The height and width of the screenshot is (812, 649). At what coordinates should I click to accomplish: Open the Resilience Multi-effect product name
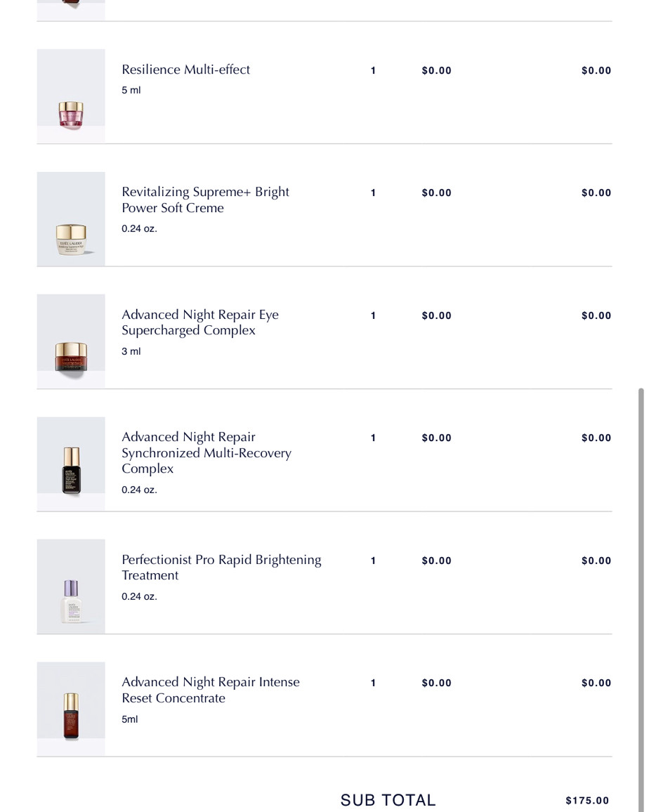pyautogui.click(x=185, y=70)
